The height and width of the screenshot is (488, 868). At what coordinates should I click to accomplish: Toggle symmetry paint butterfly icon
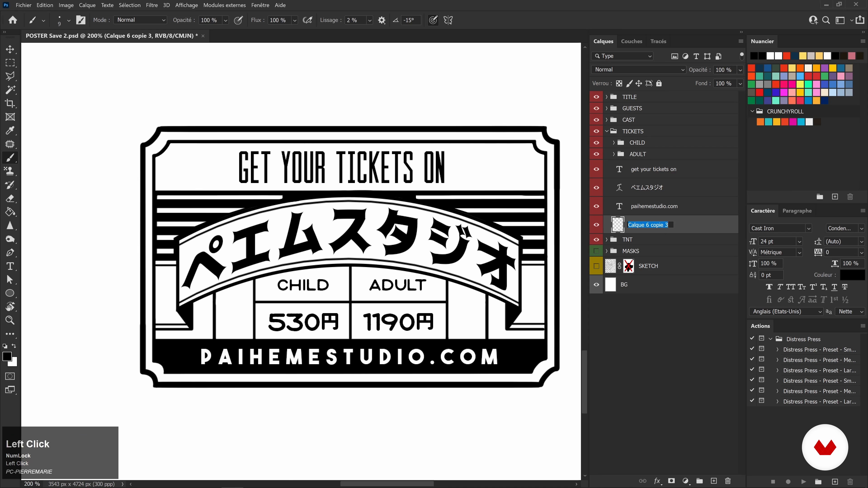tap(448, 20)
